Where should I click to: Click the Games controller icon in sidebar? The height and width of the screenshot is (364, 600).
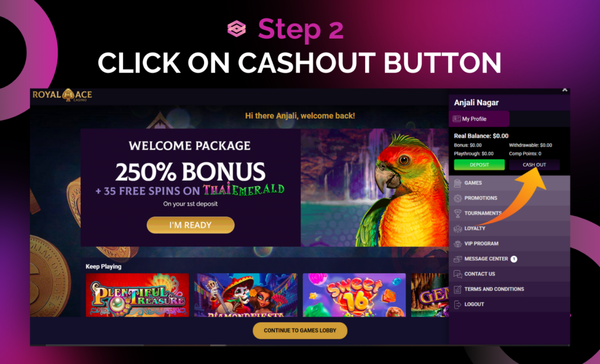[458, 183]
